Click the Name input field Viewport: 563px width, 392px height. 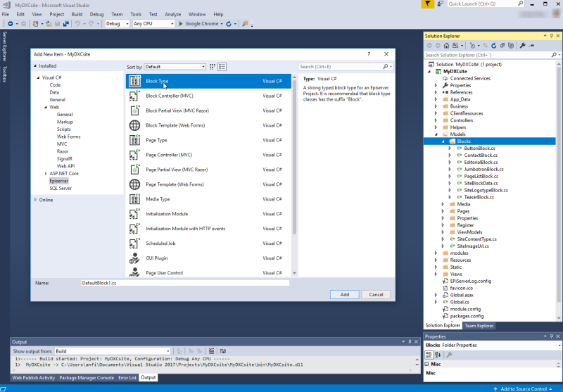click(185, 283)
